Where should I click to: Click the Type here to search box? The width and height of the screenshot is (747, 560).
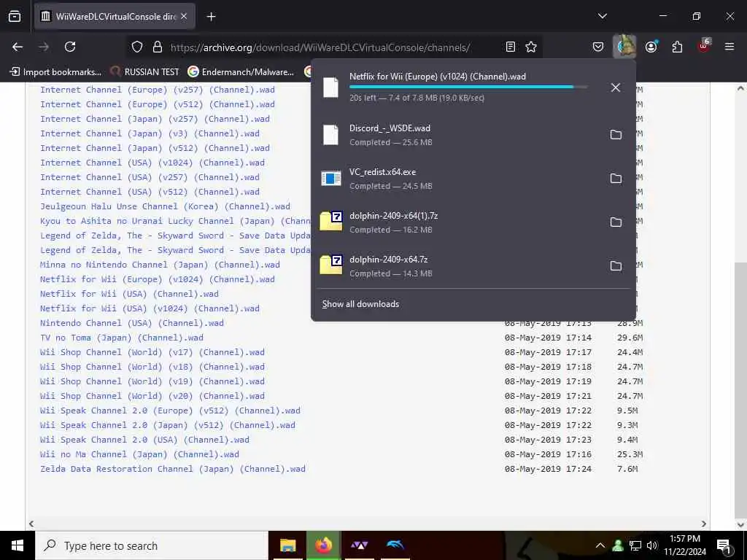click(x=152, y=545)
